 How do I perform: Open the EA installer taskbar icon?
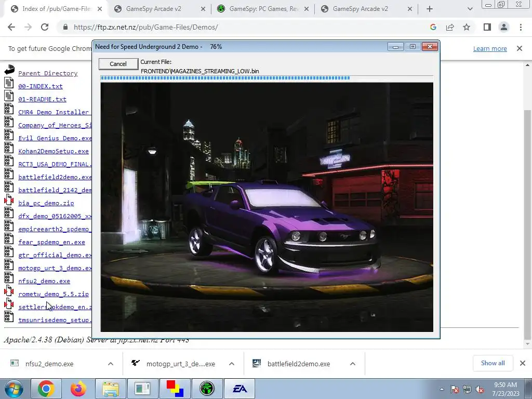pyautogui.click(x=239, y=389)
